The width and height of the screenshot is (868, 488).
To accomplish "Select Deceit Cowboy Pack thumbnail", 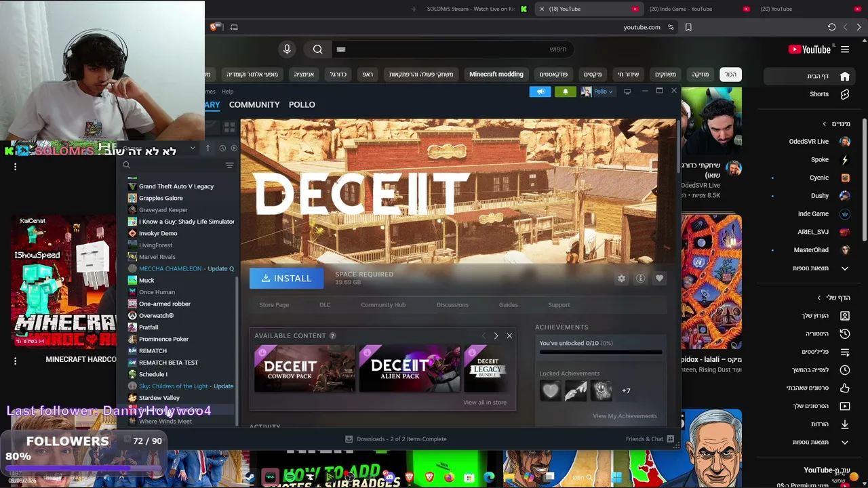I will [x=304, y=369].
